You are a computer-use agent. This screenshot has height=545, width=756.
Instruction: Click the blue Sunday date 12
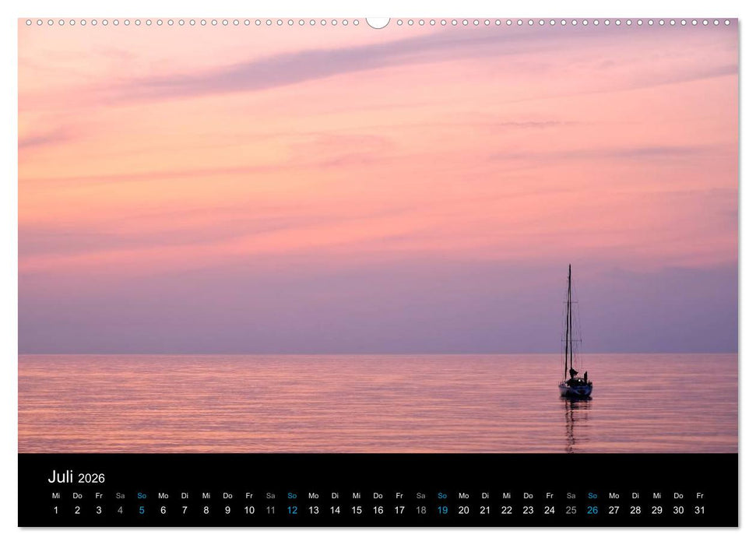292,510
